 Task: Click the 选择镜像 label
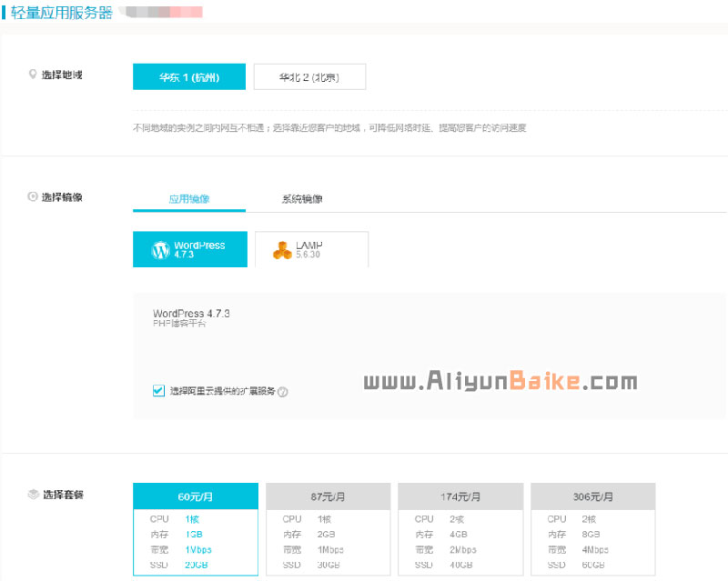pos(62,197)
